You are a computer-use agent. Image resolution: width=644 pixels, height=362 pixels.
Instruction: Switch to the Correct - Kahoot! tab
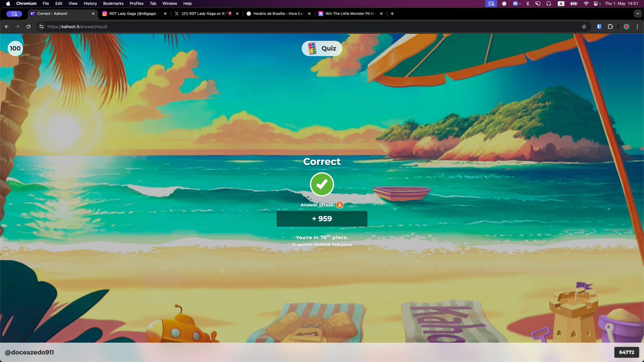(62, 13)
